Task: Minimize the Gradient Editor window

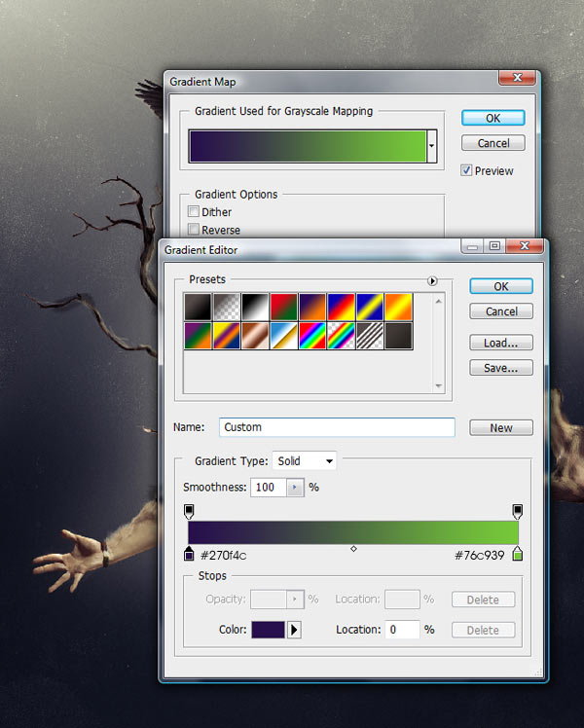Action: pos(473,245)
